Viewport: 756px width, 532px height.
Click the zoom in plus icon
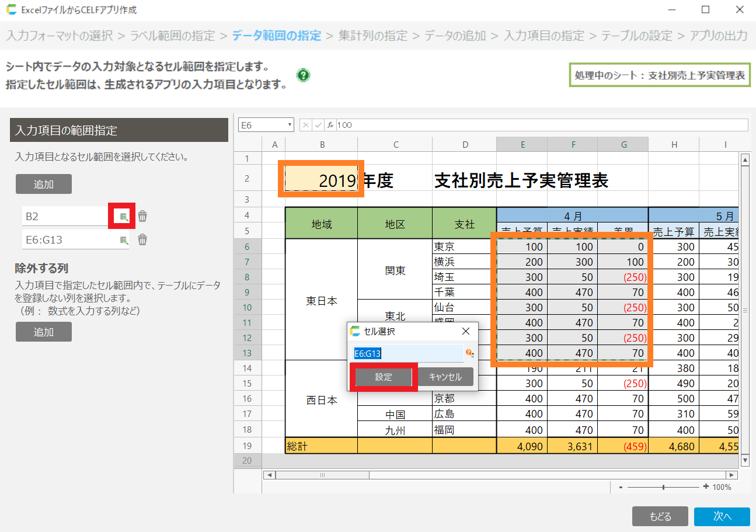coord(706,487)
